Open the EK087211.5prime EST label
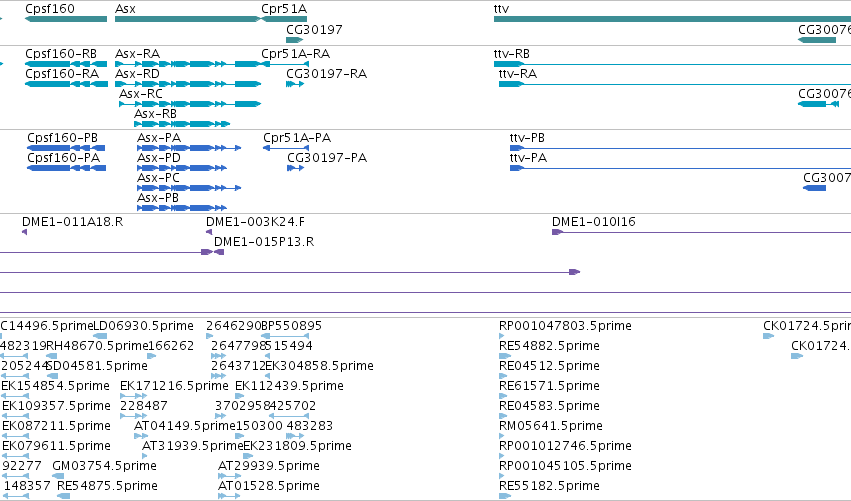This screenshot has height=501, width=851. [x=56, y=427]
